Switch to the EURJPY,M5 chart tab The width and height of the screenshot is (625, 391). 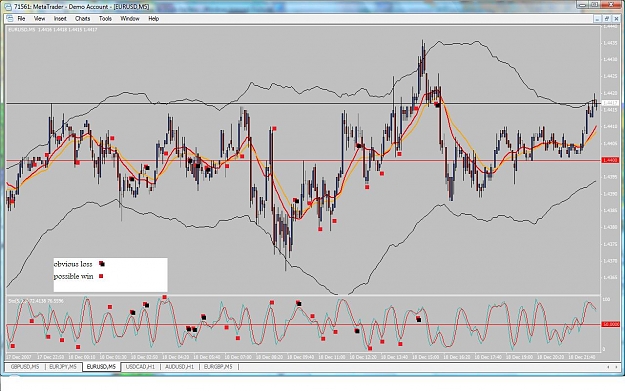[63, 367]
